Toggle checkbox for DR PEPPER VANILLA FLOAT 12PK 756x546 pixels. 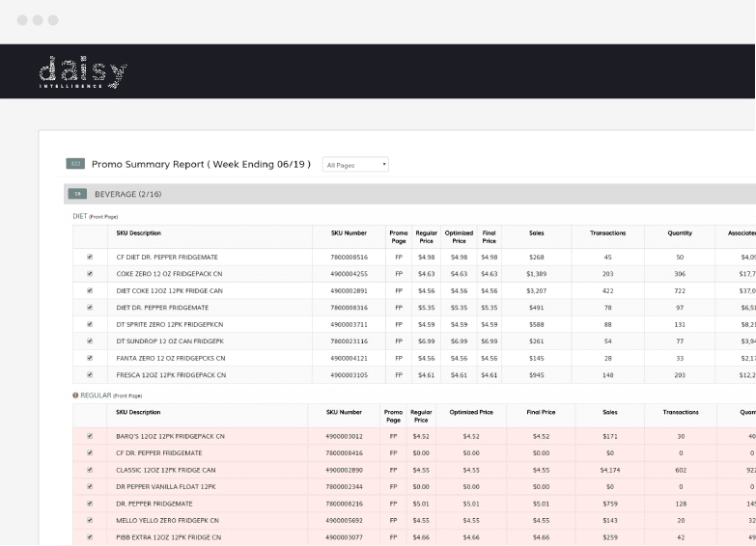tap(90, 487)
